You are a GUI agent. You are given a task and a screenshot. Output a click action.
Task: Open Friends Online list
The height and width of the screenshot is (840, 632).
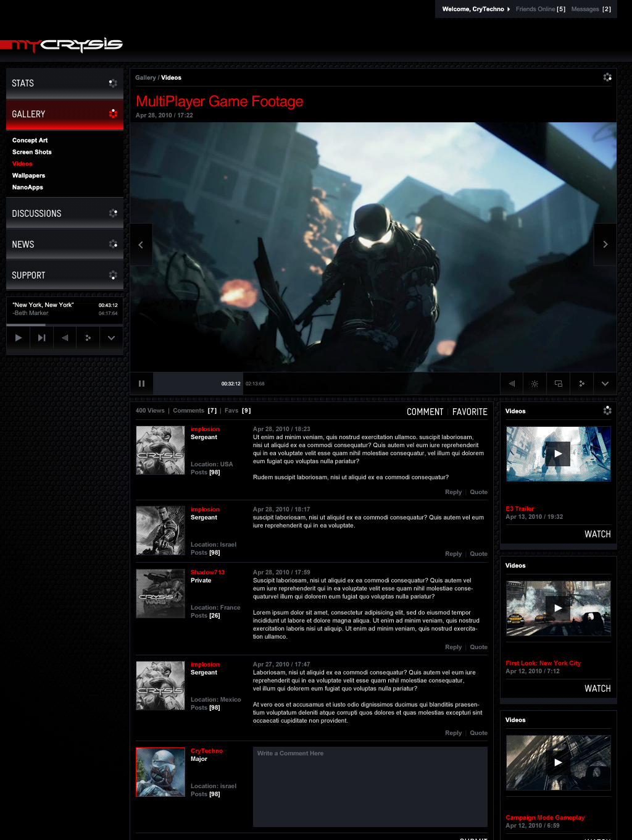(x=541, y=9)
